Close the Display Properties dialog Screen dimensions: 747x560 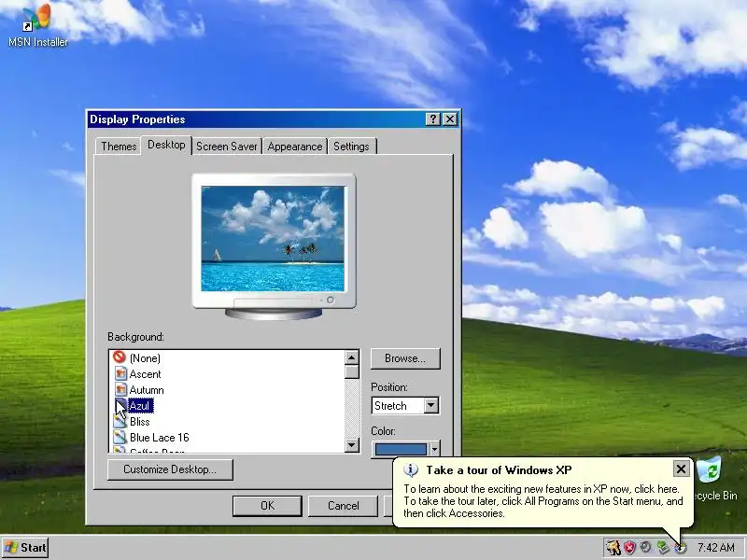[x=450, y=119]
